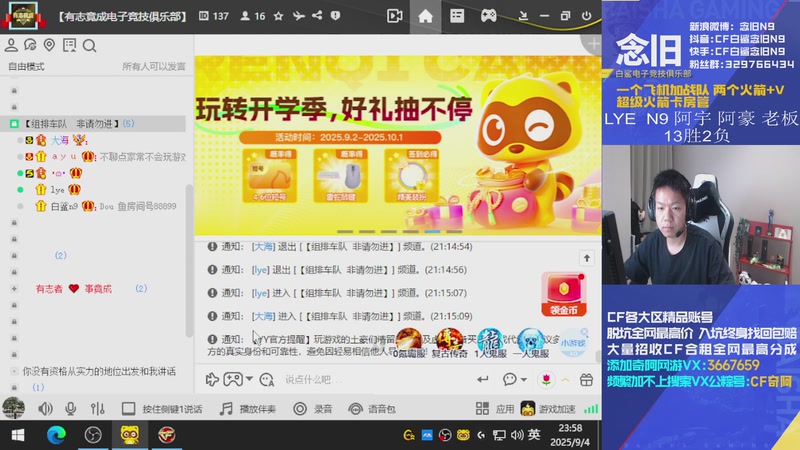Click the location pin icon
800x450 pixels.
(x=49, y=45)
